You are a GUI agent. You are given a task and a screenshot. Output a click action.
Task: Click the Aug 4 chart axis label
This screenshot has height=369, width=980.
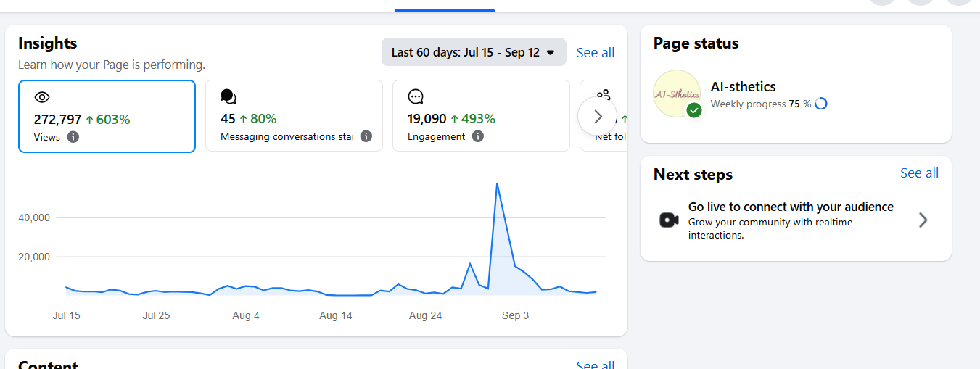(246, 315)
